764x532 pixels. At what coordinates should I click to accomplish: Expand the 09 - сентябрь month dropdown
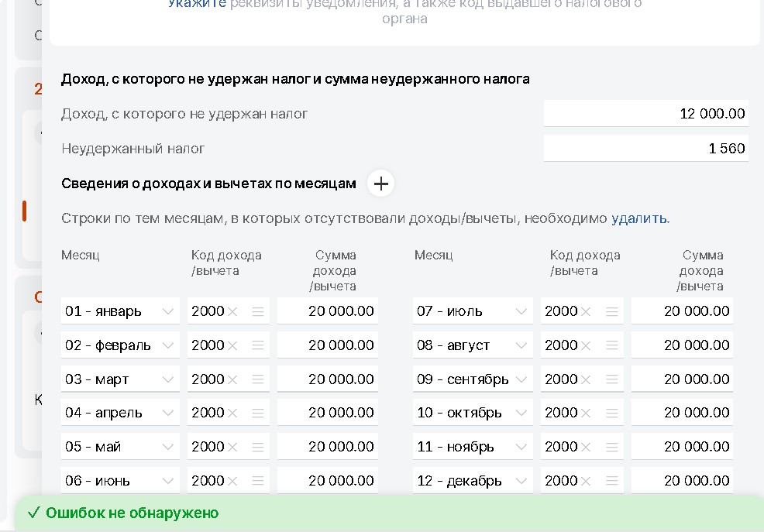point(472,379)
